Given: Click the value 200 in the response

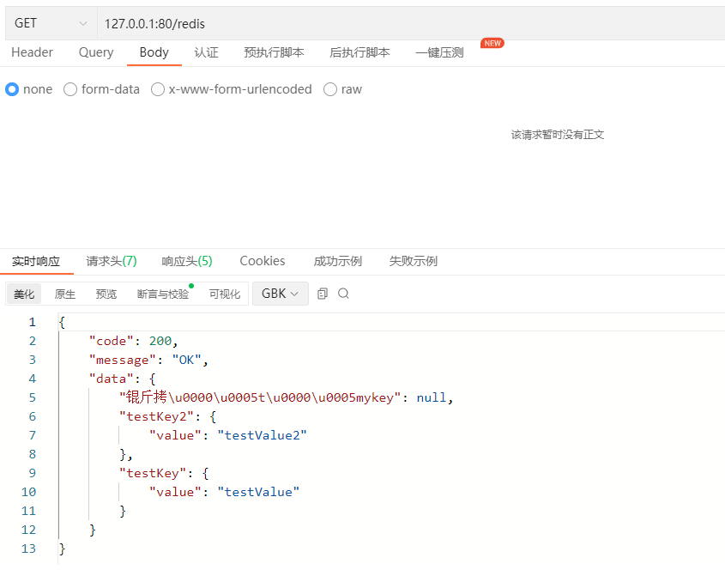Looking at the screenshot, I should [160, 342].
